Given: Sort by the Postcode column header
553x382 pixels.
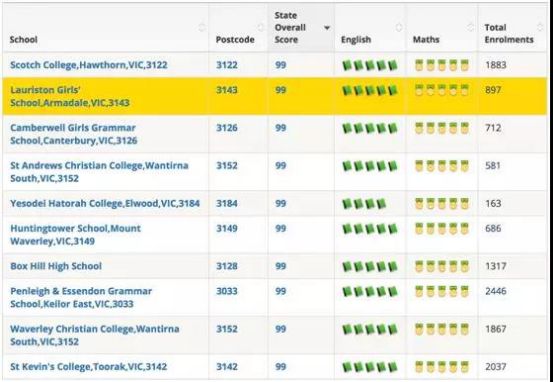Looking at the screenshot, I should point(235,40).
